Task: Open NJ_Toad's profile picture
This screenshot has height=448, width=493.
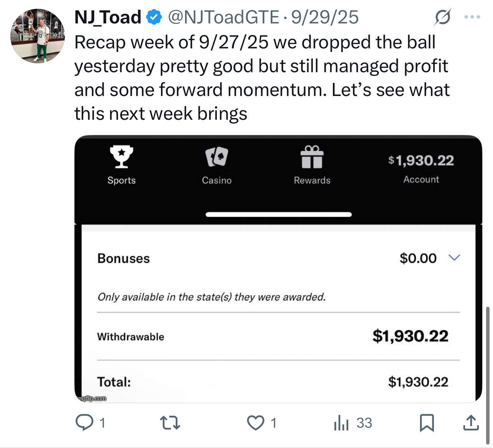Action: point(38,36)
